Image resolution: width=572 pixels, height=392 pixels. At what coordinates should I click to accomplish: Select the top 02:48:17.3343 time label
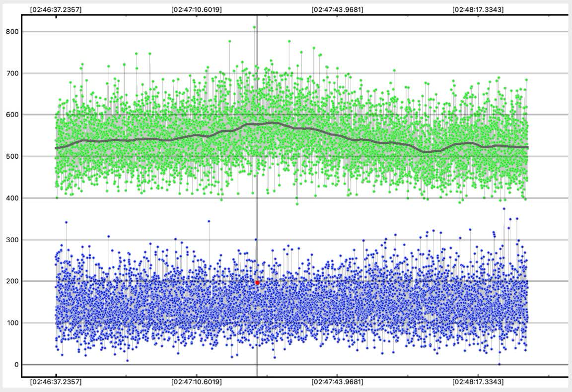[x=478, y=9]
